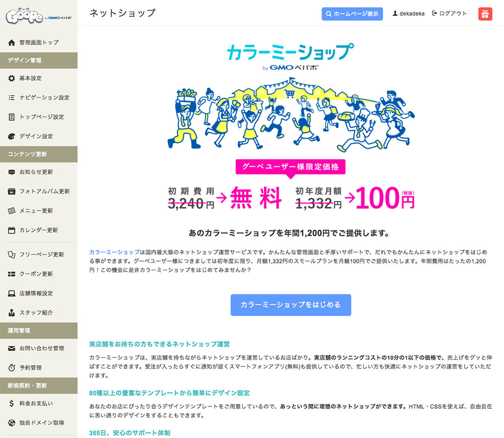
Task: Open 管理画面トップ in the sidebar
Action: click(x=39, y=42)
